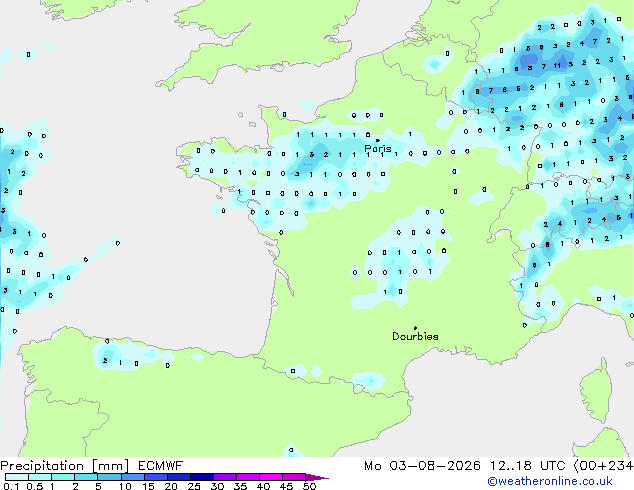Click the legend label 25
The width and height of the screenshot is (634, 490).
pos(194,486)
